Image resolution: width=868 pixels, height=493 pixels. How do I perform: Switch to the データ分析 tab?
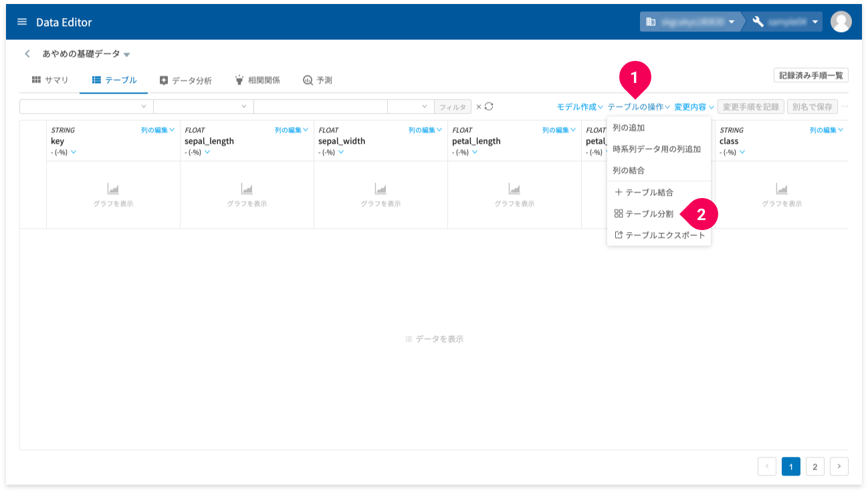(185, 80)
